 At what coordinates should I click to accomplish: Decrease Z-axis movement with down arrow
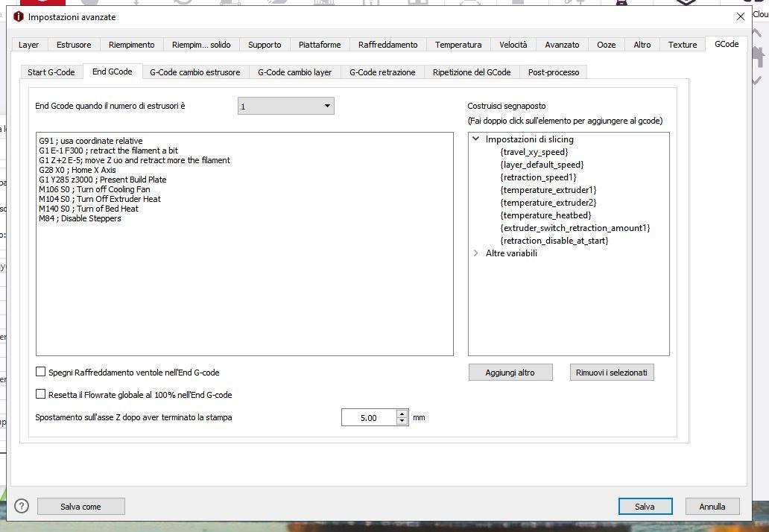tap(402, 421)
